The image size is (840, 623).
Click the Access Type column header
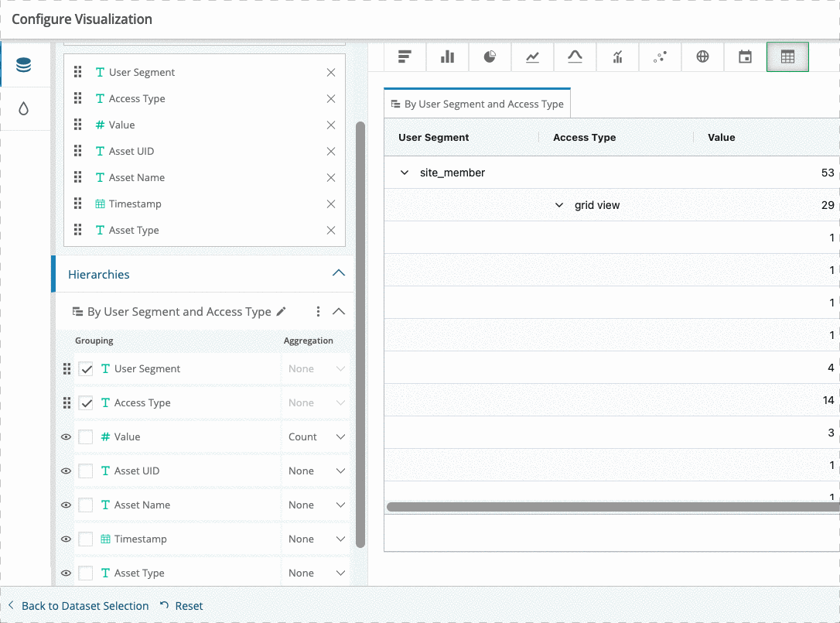[585, 137]
